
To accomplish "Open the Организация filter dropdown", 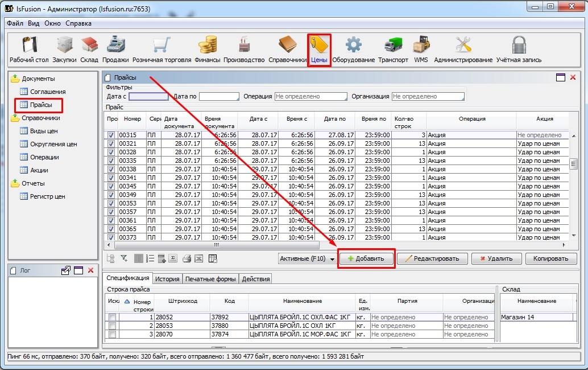I will tap(428, 97).
